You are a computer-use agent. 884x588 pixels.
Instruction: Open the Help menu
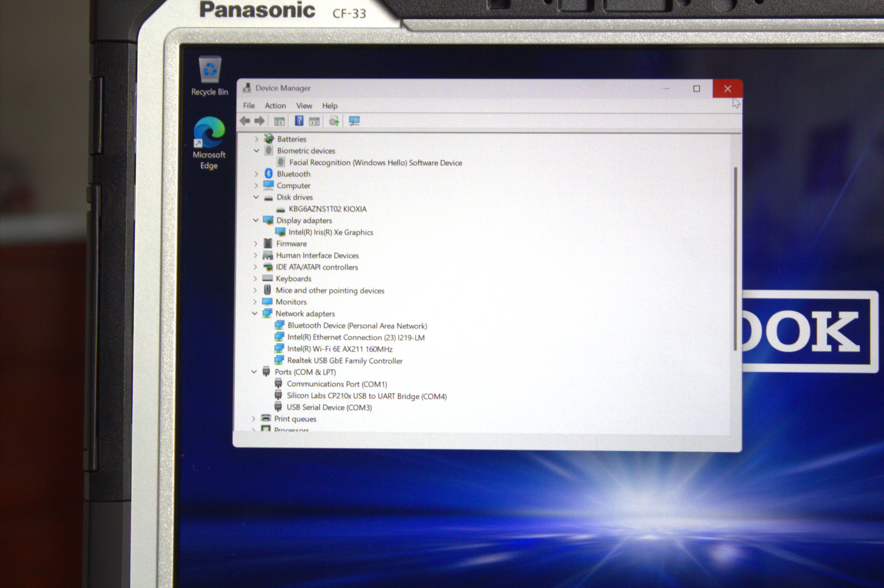tap(330, 105)
